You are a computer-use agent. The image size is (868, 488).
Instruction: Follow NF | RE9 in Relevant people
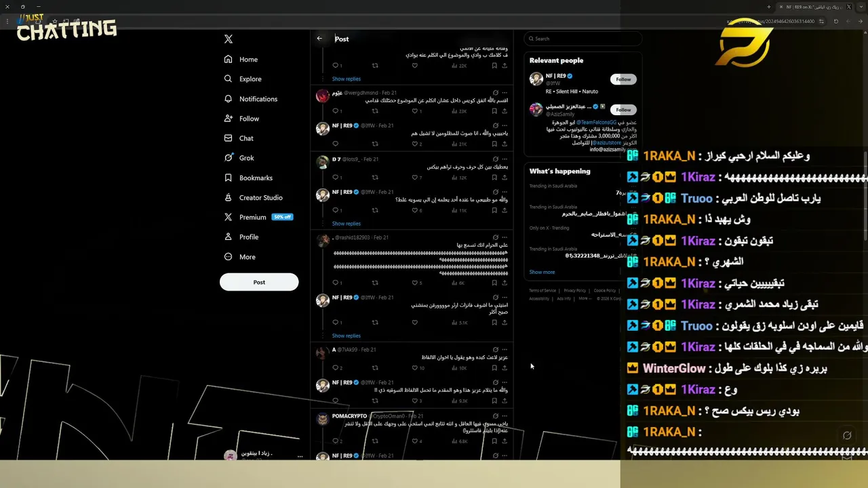[x=623, y=79]
